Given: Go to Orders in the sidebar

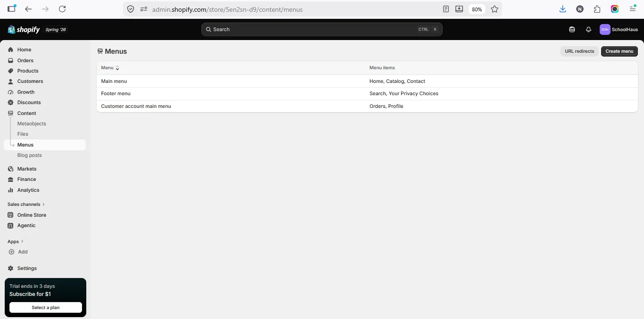Looking at the screenshot, I should (x=25, y=60).
